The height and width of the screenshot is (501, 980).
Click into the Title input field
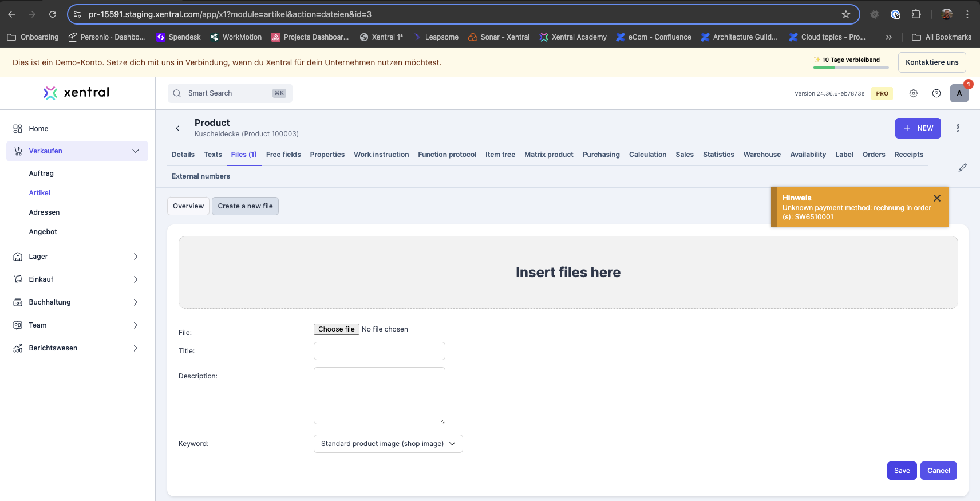click(380, 351)
